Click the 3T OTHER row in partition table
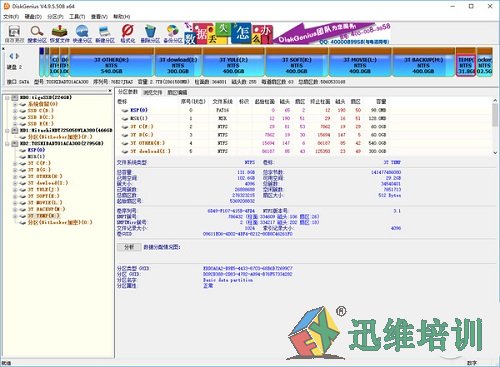Viewport: 500px width, 367px height. pyautogui.click(x=253, y=143)
